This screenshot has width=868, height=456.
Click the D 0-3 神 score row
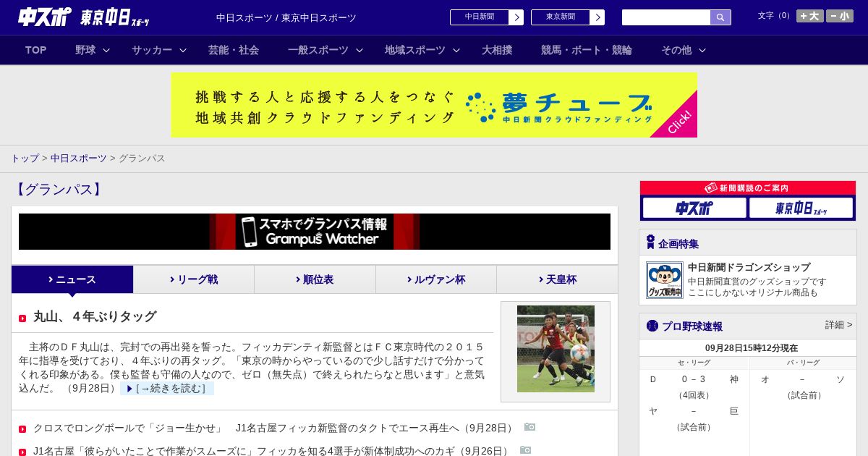point(694,379)
